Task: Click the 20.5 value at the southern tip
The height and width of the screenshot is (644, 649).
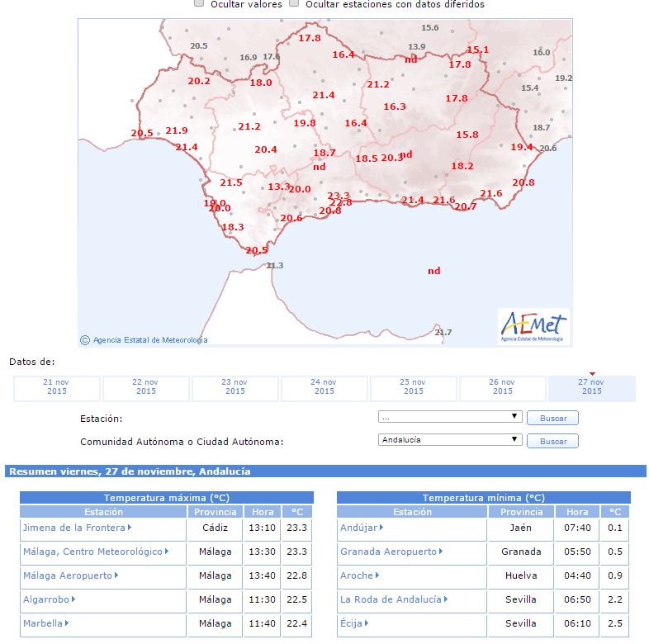Action: coord(257,250)
